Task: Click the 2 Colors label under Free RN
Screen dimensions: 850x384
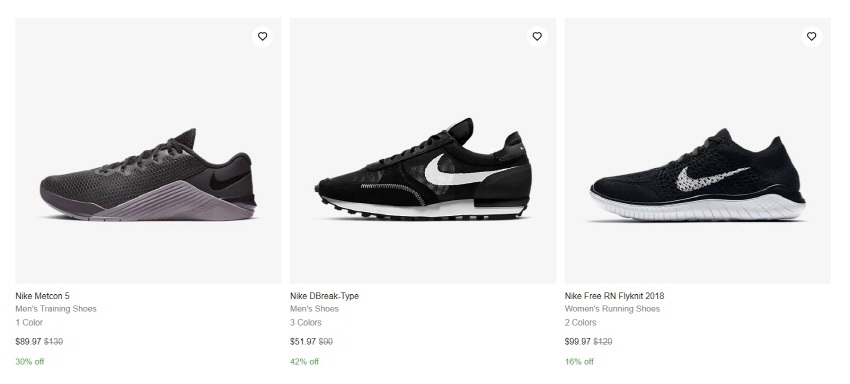Action: 581,322
